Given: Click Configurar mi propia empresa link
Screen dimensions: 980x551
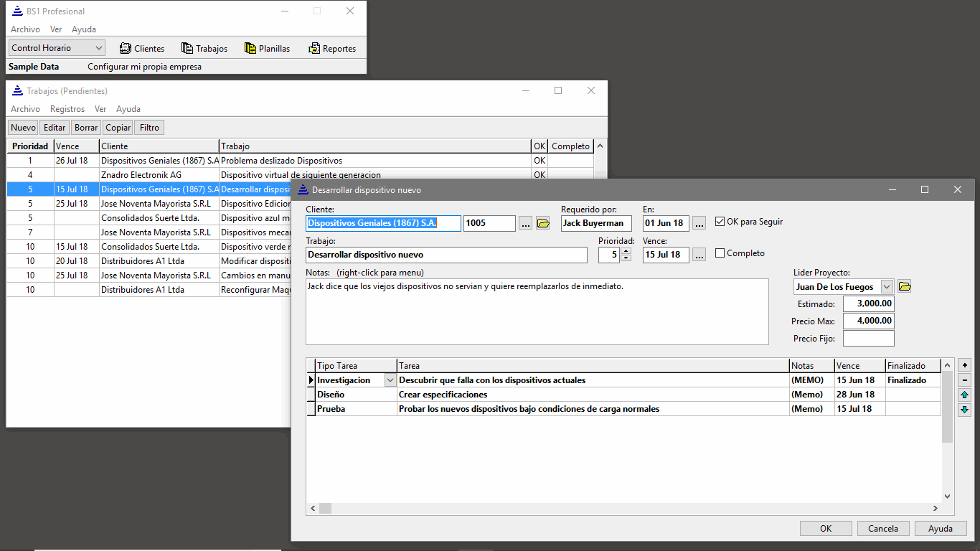Looking at the screenshot, I should (x=144, y=67).
